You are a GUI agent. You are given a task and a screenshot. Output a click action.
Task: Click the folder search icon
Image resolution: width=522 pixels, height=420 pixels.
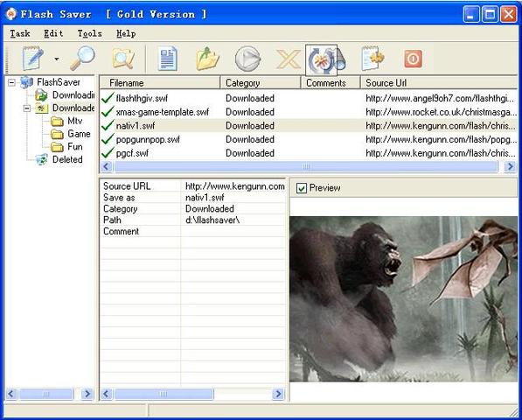[x=123, y=59]
